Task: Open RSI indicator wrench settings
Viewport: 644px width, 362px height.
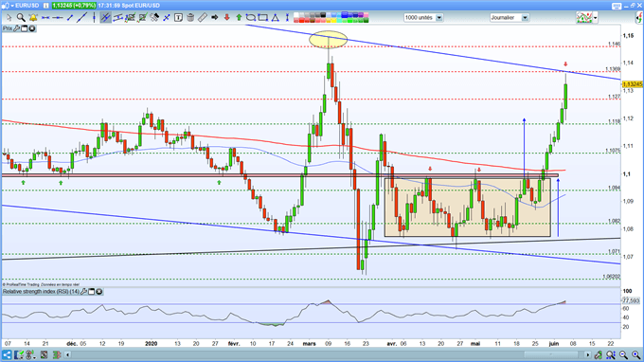Action: 83,291
